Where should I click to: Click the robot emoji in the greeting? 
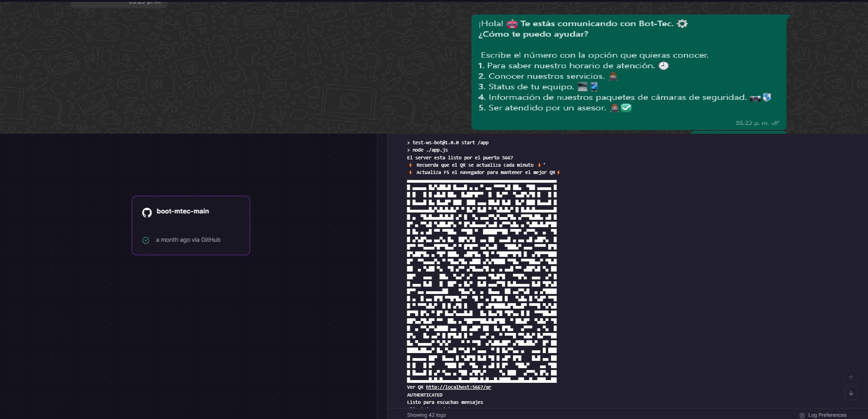click(x=512, y=24)
